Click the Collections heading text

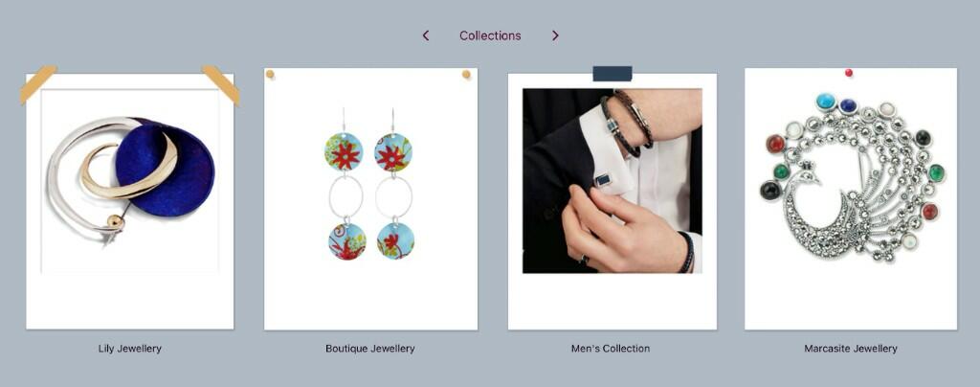pos(490,35)
